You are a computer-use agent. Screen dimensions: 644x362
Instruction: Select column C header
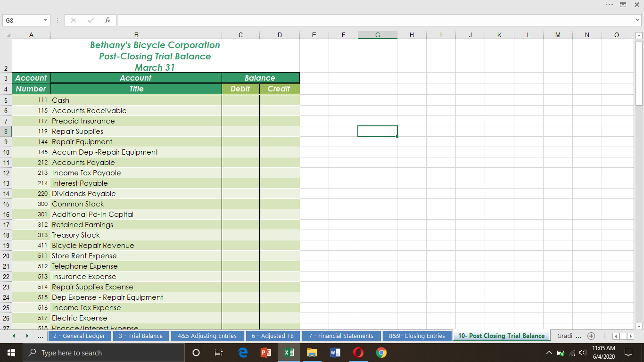(x=240, y=35)
